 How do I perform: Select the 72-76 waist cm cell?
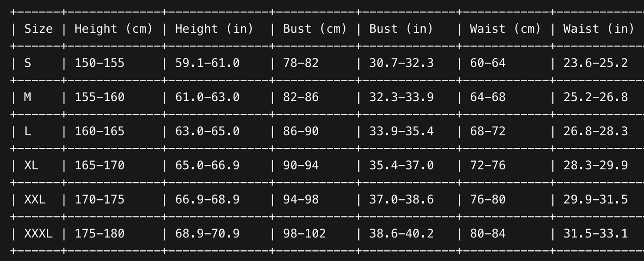pos(488,165)
